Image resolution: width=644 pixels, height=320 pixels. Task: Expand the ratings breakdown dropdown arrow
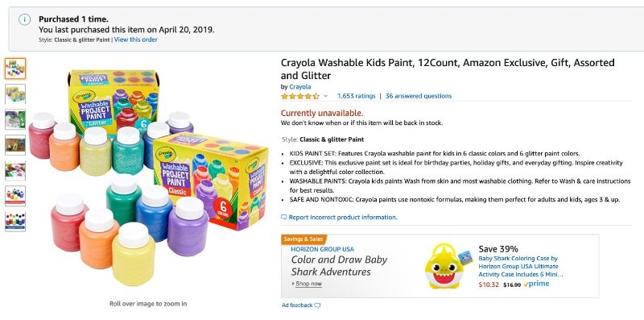point(326,96)
